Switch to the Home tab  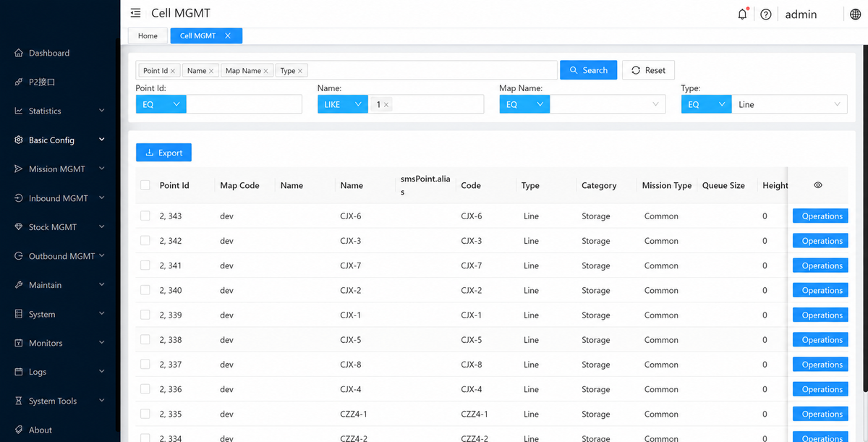(x=148, y=35)
